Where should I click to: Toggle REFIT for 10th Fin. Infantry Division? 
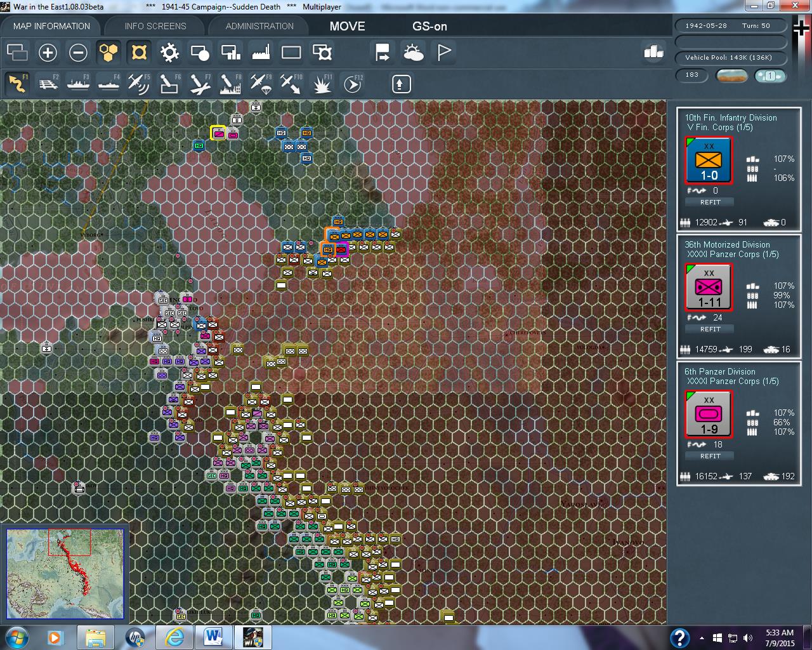coord(710,202)
